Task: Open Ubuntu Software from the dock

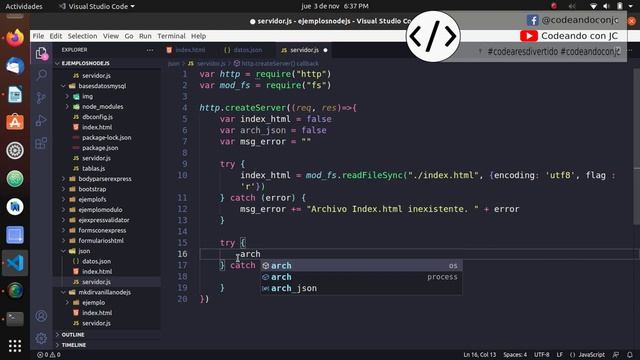Action: pos(15,122)
